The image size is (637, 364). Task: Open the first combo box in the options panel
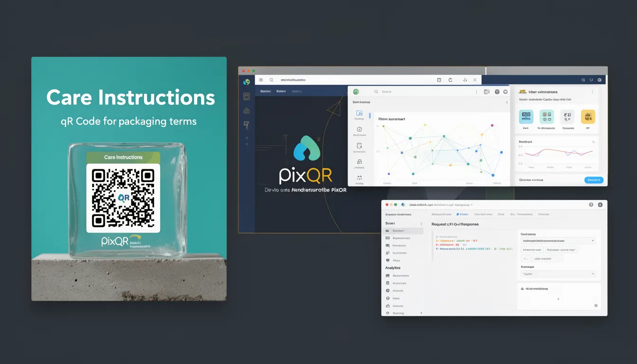point(558,241)
